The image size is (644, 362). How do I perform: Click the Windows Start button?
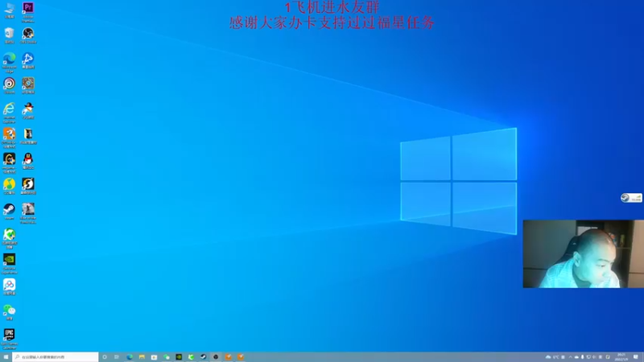click(x=6, y=357)
